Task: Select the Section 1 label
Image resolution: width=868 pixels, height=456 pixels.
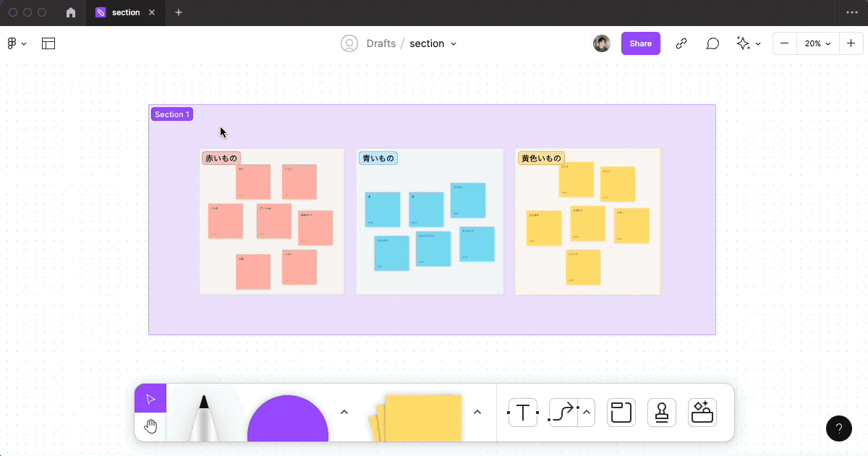Action: pyautogui.click(x=172, y=114)
